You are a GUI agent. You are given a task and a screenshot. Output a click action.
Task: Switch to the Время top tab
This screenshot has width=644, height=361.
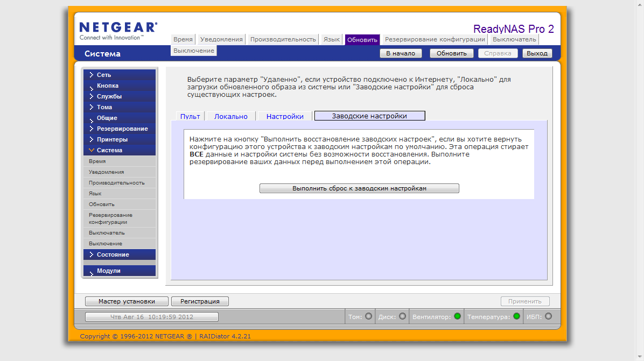(x=183, y=39)
